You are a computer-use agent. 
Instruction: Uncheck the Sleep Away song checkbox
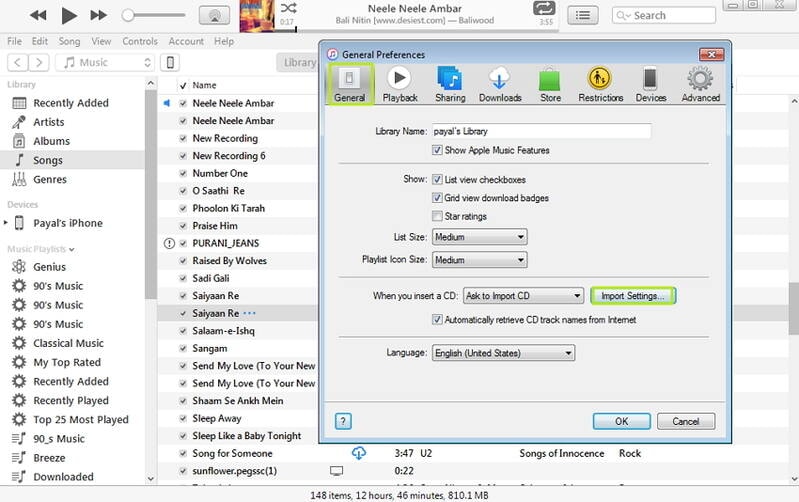[x=183, y=418]
